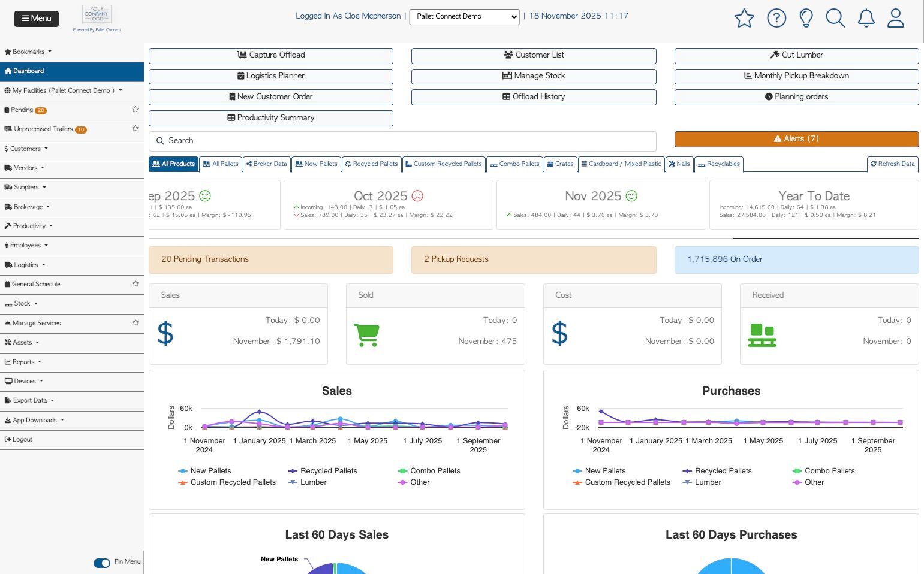Star the Manage Services item

point(136,323)
